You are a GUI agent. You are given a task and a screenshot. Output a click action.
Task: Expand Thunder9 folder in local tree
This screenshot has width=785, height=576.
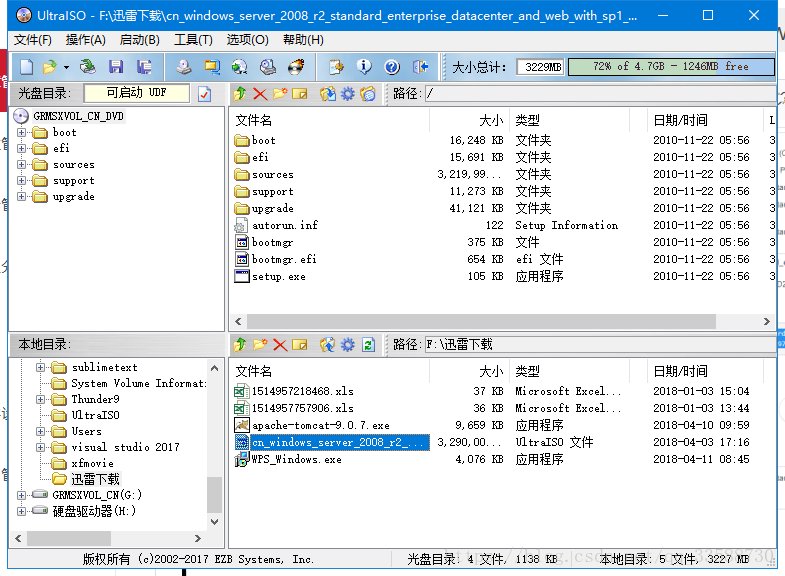point(40,399)
